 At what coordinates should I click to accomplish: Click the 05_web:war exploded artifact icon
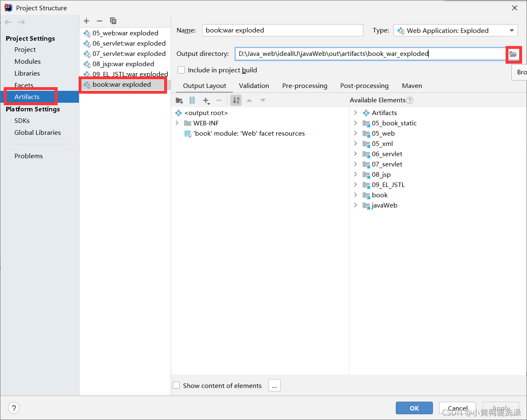click(x=87, y=33)
